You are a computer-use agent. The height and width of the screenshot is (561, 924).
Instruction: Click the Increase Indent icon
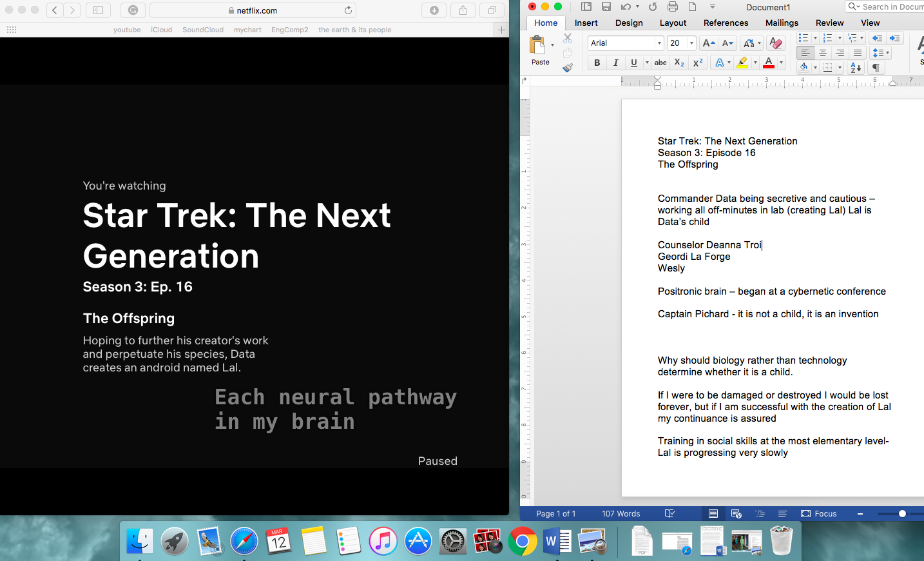coord(894,38)
